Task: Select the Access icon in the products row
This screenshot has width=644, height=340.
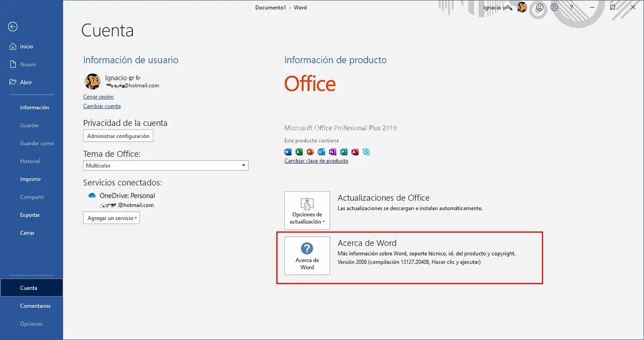Action: tap(355, 152)
